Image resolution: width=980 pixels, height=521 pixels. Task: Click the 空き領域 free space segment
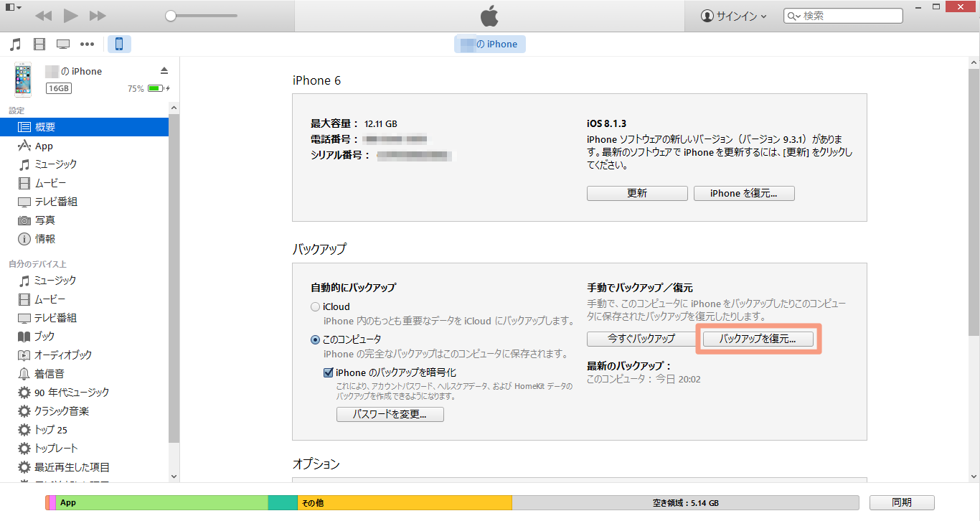pyautogui.click(x=685, y=502)
